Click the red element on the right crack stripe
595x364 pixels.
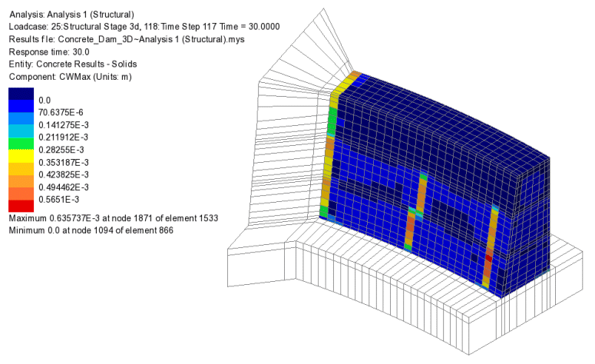488,259
